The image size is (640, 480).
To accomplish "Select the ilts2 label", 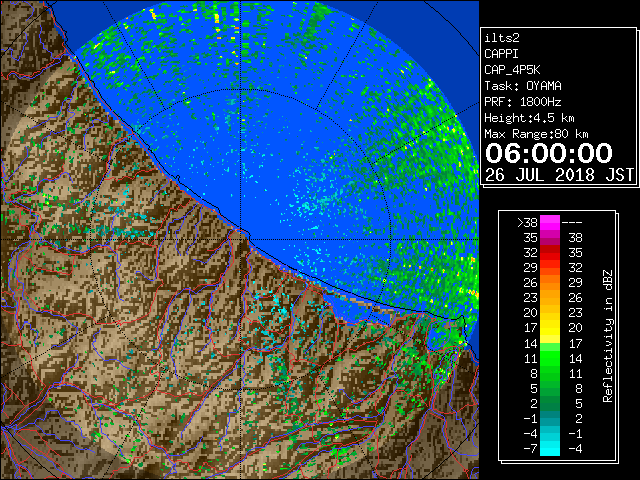I will [502, 38].
